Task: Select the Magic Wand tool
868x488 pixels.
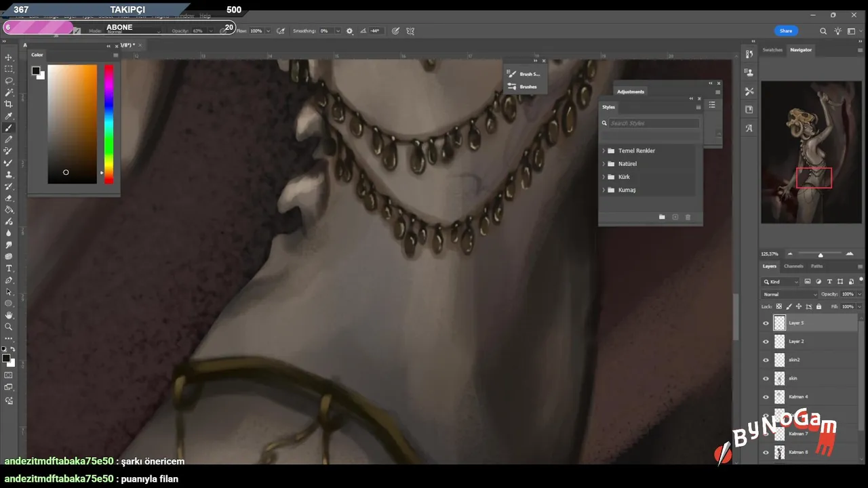Action: [x=9, y=92]
